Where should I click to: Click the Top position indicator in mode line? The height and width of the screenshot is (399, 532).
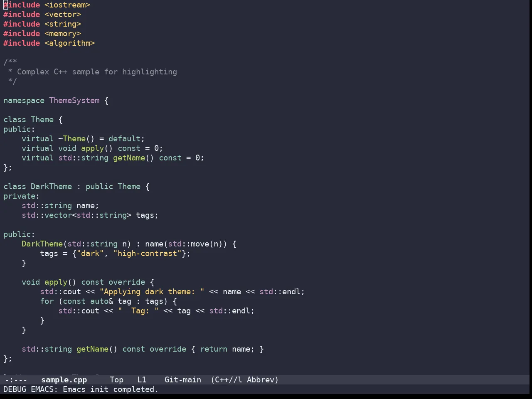point(116,379)
